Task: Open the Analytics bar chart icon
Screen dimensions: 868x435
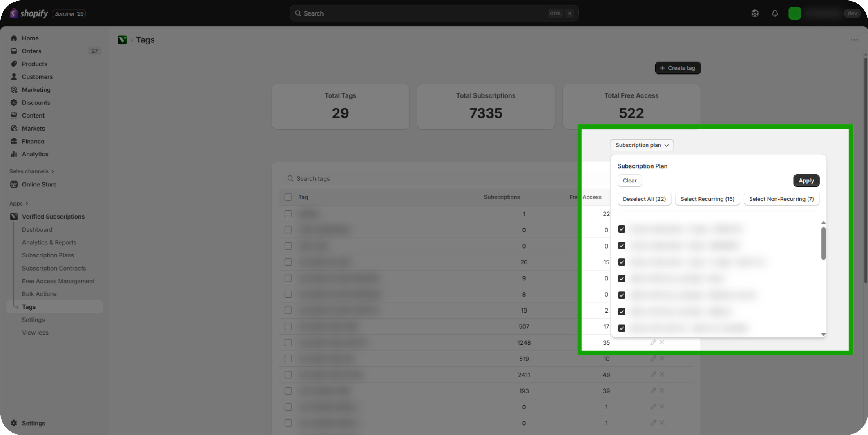Action: tap(14, 154)
